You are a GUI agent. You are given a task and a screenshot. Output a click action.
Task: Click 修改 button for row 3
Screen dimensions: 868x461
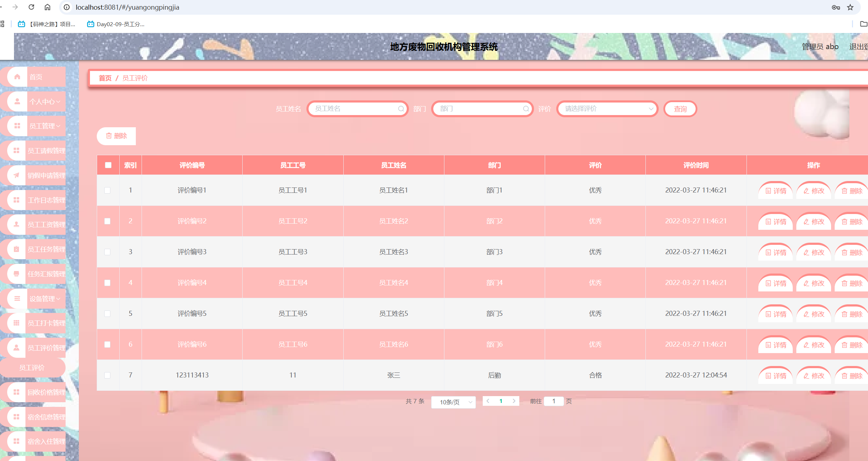[x=814, y=252]
